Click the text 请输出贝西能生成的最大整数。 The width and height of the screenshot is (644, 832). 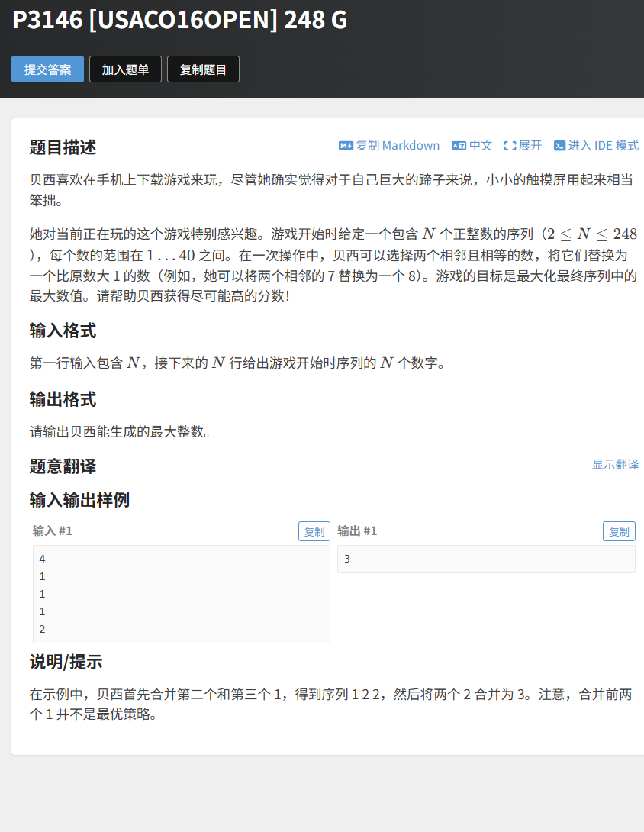click(x=123, y=431)
